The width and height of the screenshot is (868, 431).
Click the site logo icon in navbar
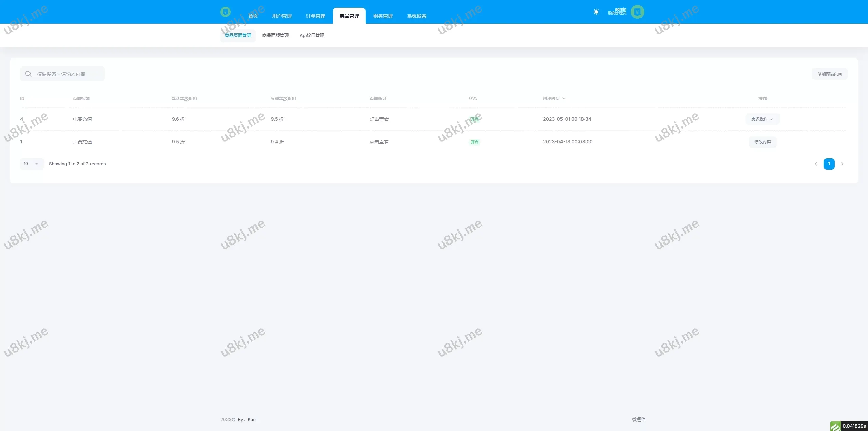[x=225, y=12]
